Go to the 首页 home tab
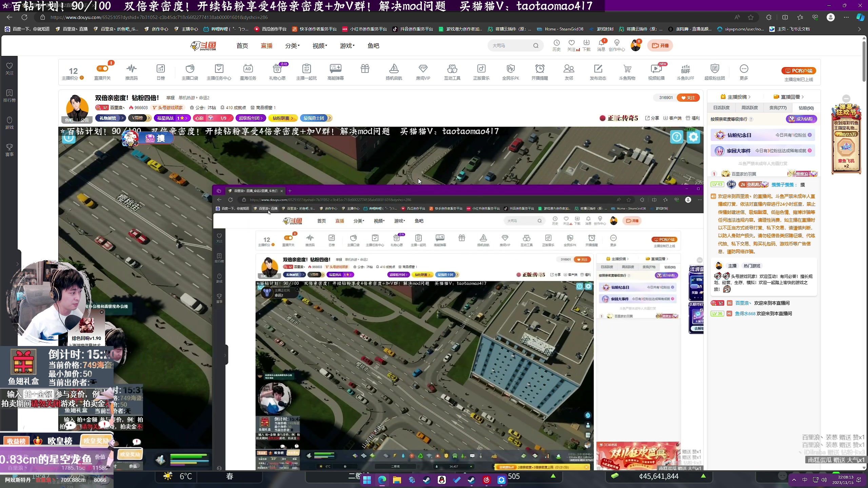Image resolution: width=868 pixels, height=488 pixels. 242,46
